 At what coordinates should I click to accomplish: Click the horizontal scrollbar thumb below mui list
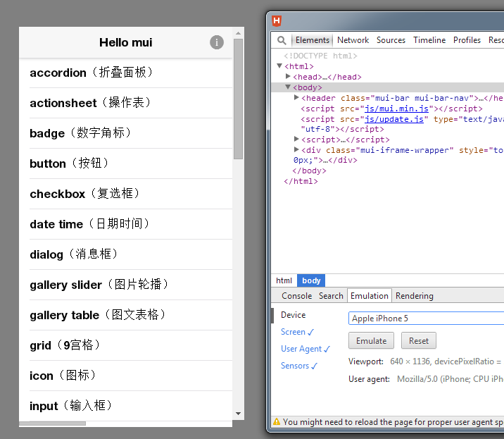(52, 423)
